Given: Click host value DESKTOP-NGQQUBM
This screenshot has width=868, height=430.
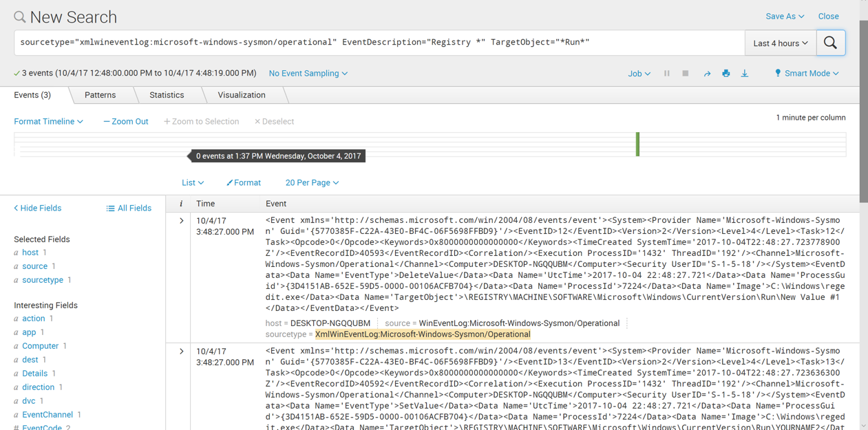Looking at the screenshot, I should pyautogui.click(x=330, y=323).
